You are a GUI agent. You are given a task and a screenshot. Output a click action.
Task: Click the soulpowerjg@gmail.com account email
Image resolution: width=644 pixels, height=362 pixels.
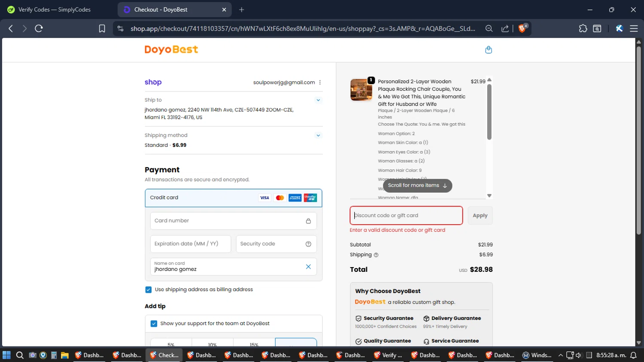284,82
